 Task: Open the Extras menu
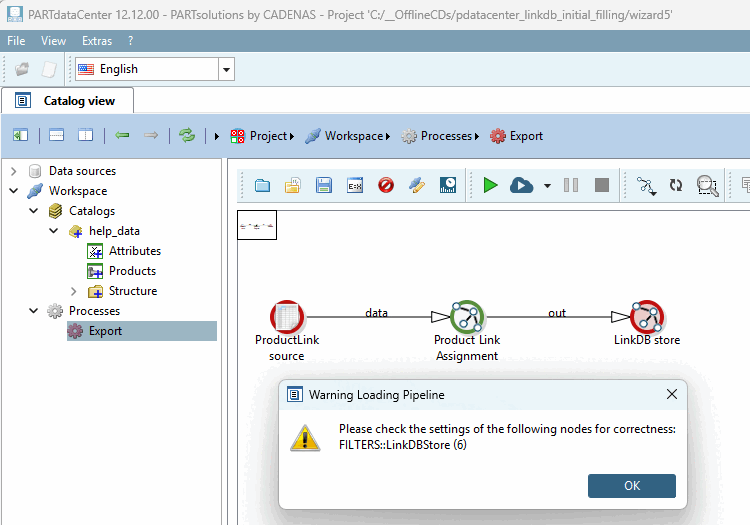[97, 41]
